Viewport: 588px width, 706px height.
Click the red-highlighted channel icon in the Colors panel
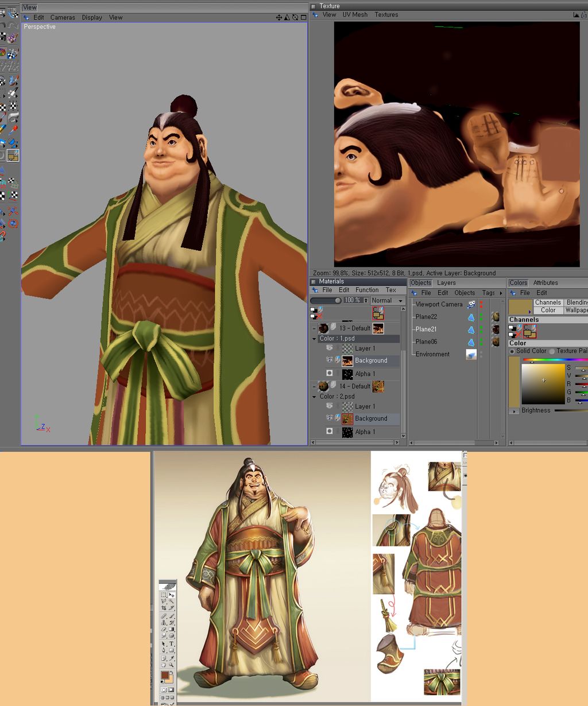click(x=529, y=330)
